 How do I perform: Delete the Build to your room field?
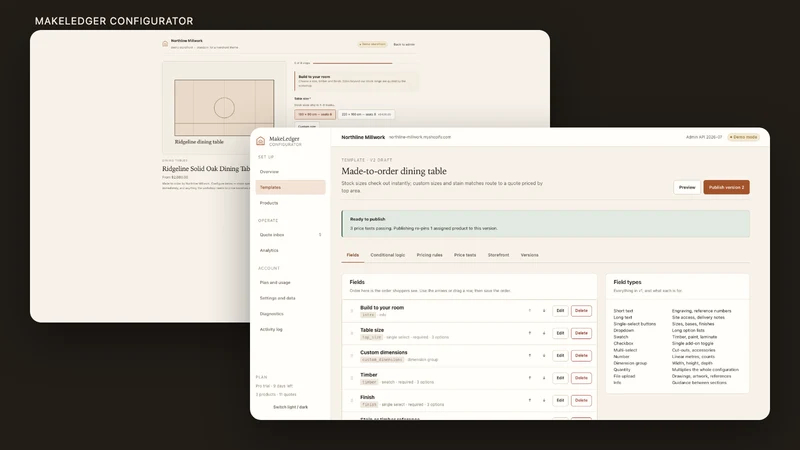pos(581,311)
